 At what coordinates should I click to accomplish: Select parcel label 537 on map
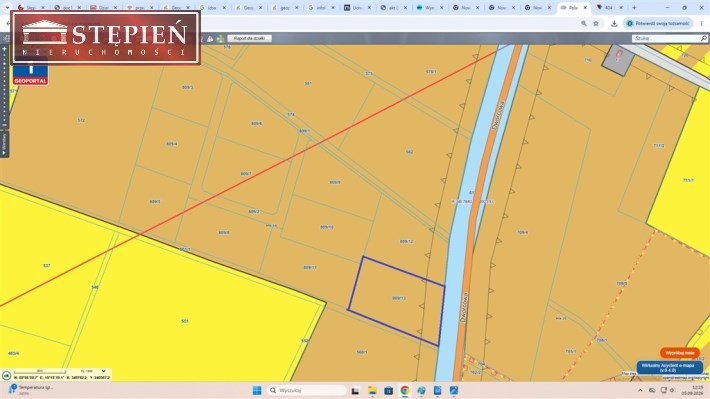(x=47, y=265)
